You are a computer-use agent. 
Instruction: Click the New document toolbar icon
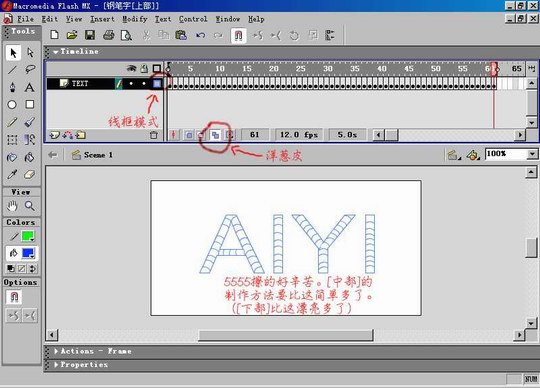54,35
